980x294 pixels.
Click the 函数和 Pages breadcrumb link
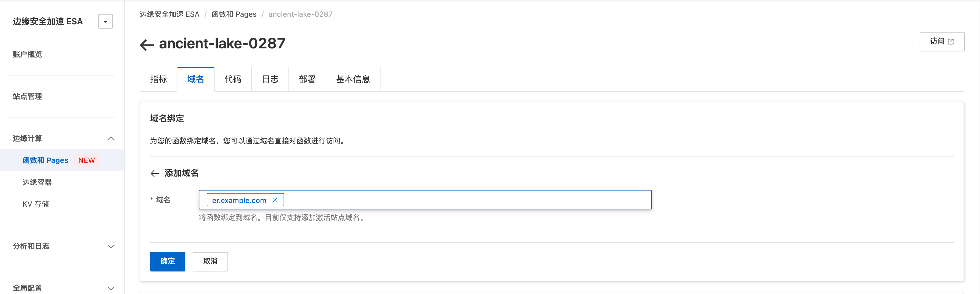point(234,14)
